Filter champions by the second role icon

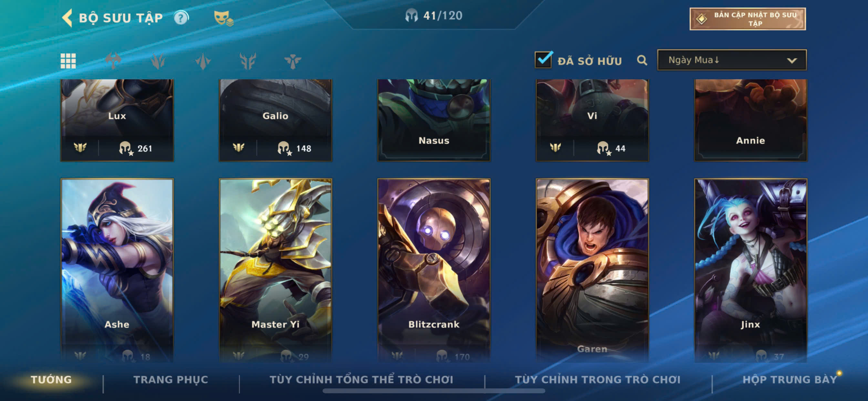click(113, 61)
